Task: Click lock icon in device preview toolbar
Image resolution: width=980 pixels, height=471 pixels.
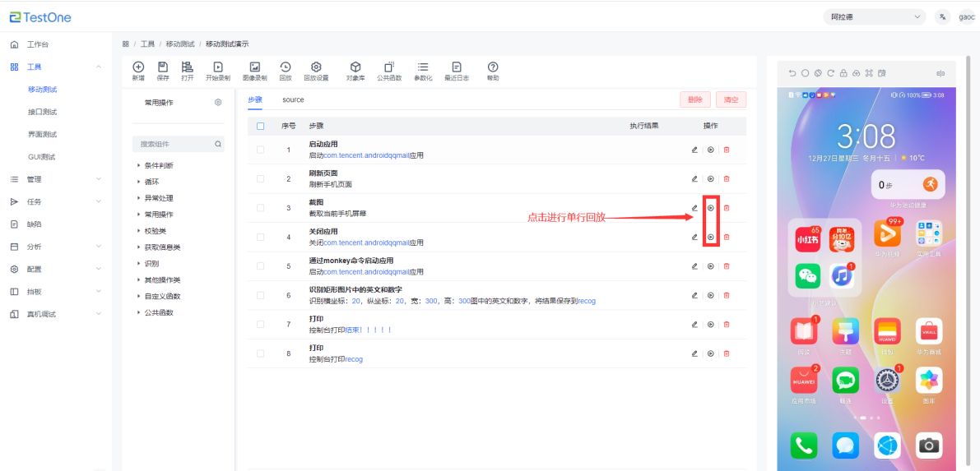Action: point(843,73)
